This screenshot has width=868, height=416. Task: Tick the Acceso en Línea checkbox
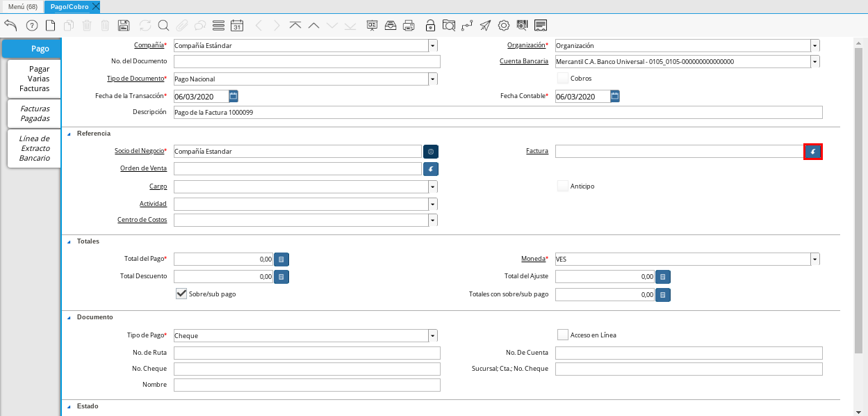click(x=563, y=335)
